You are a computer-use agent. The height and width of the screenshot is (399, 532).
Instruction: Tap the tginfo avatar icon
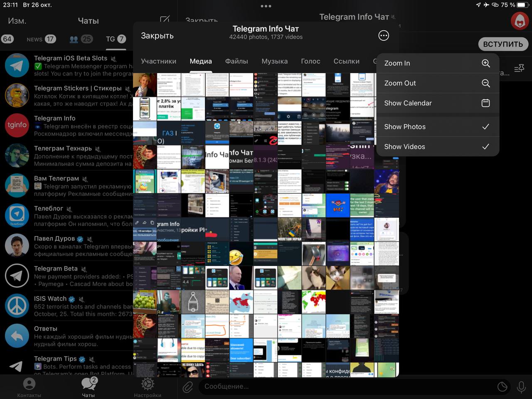click(17, 126)
